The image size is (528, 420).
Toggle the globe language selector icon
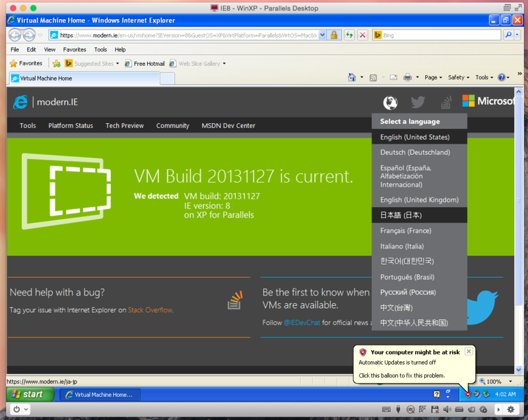390,103
